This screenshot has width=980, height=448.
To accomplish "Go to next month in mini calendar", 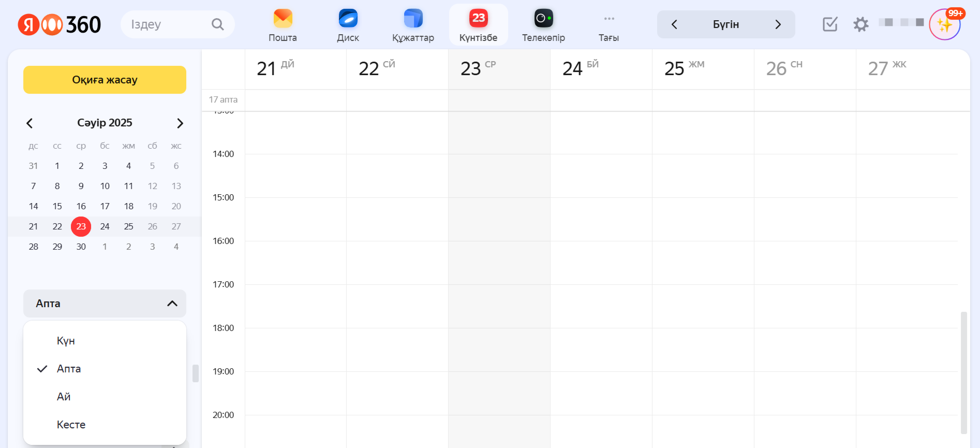I will click(x=180, y=123).
